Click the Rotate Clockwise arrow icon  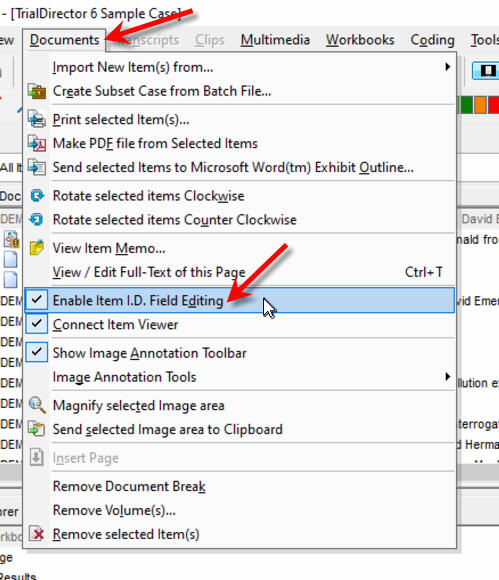[x=37, y=196]
